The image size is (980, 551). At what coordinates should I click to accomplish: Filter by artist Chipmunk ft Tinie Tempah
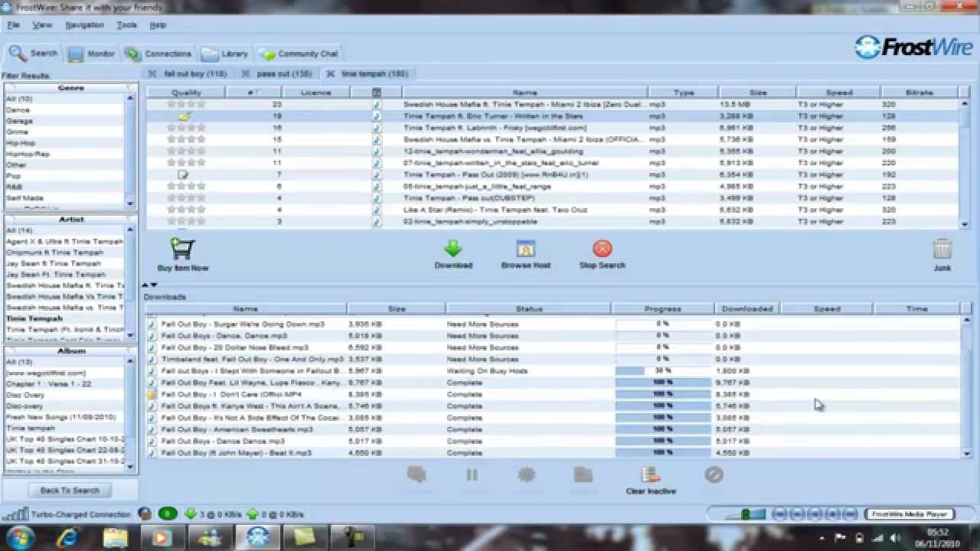[x=54, y=253]
